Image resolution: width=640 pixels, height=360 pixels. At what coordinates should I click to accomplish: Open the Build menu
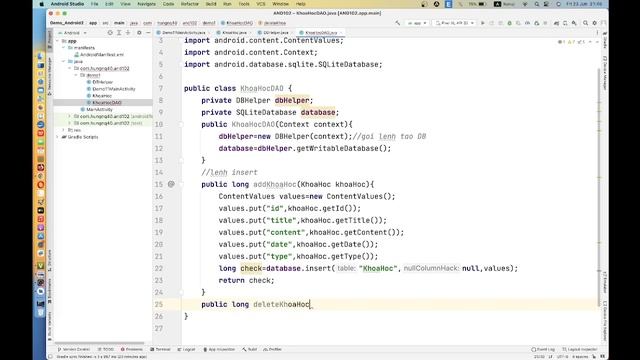211,4
